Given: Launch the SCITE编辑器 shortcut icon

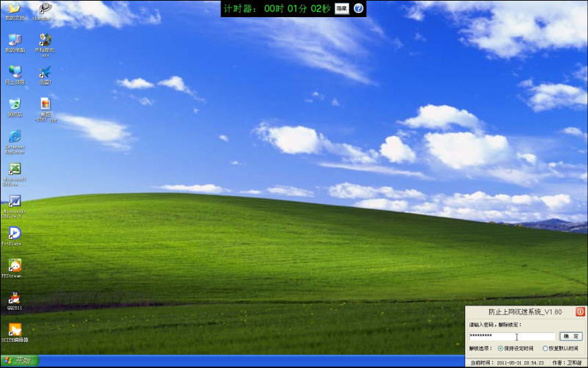Looking at the screenshot, I should tap(14, 333).
